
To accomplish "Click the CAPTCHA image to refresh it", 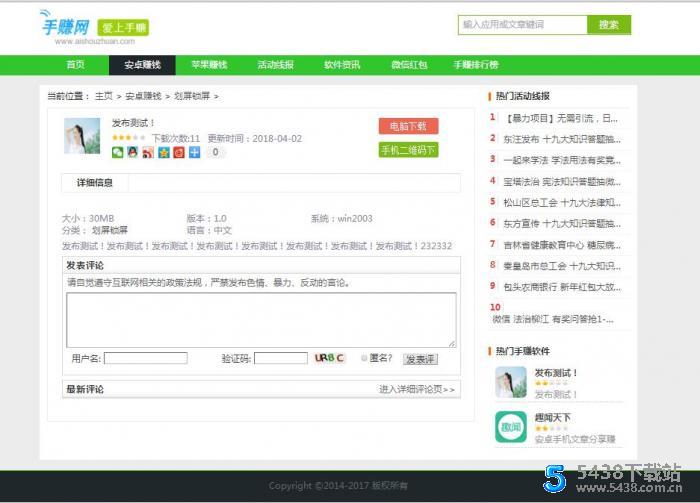I will click(x=329, y=358).
